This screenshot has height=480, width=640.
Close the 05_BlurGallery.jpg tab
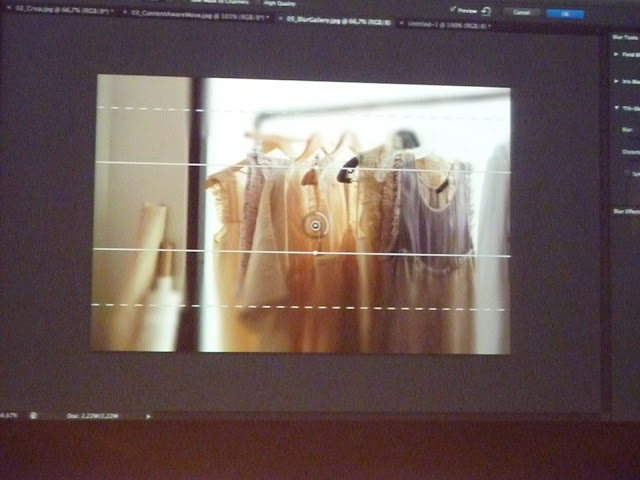[280, 19]
